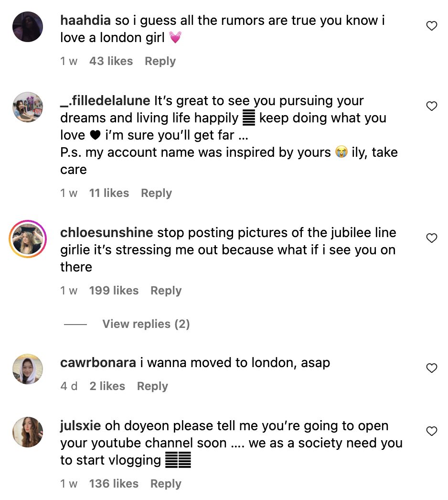Reply to chloesunshine's jubilee line comment
Viewport: 448px width, 500px height.
pos(166,291)
